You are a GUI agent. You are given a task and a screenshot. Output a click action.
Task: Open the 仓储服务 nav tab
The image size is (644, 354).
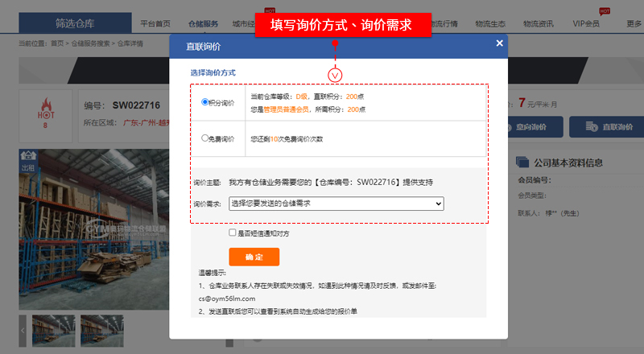(202, 23)
